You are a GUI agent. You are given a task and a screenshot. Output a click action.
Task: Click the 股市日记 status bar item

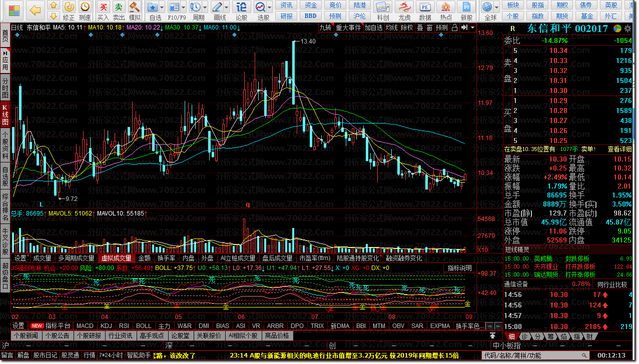tap(46, 355)
